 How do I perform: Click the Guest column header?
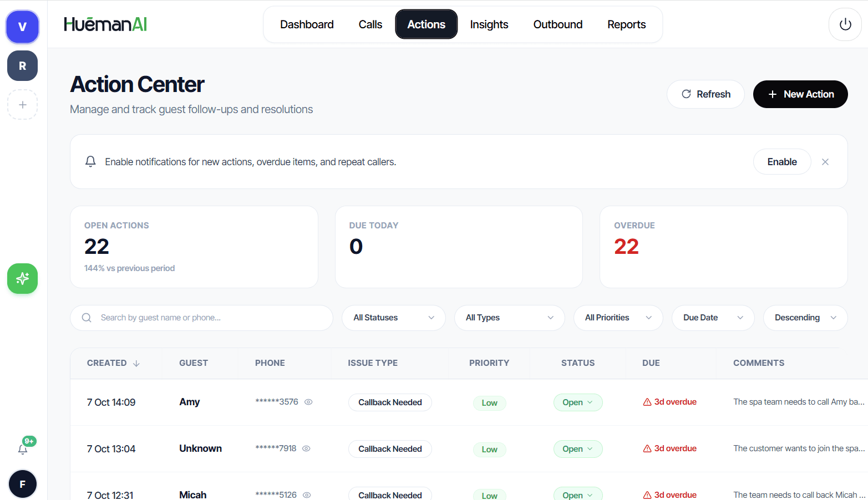click(194, 363)
